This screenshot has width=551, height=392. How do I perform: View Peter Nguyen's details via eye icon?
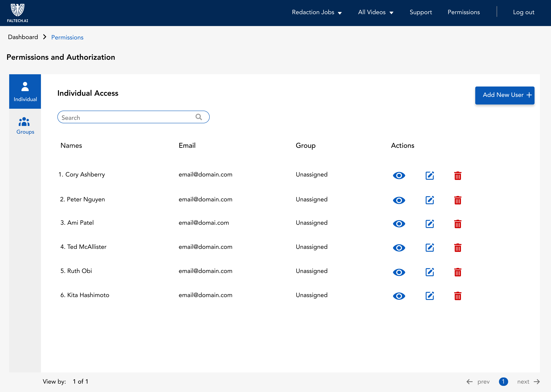[399, 200]
